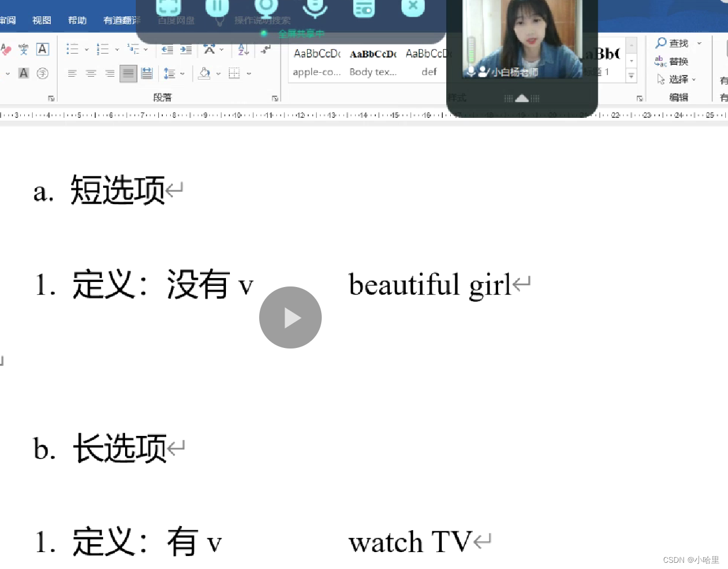Apply multilevel list formatting
Screen dimensions: 728x569
pos(133,49)
